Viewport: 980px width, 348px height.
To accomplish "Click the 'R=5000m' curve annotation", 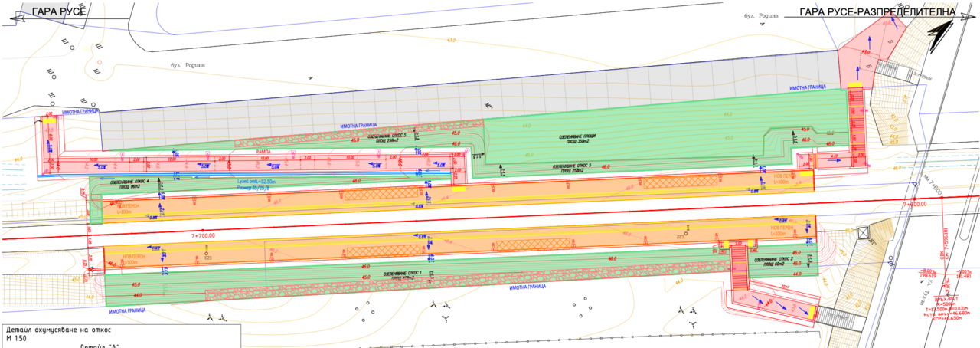I will click(946, 304).
